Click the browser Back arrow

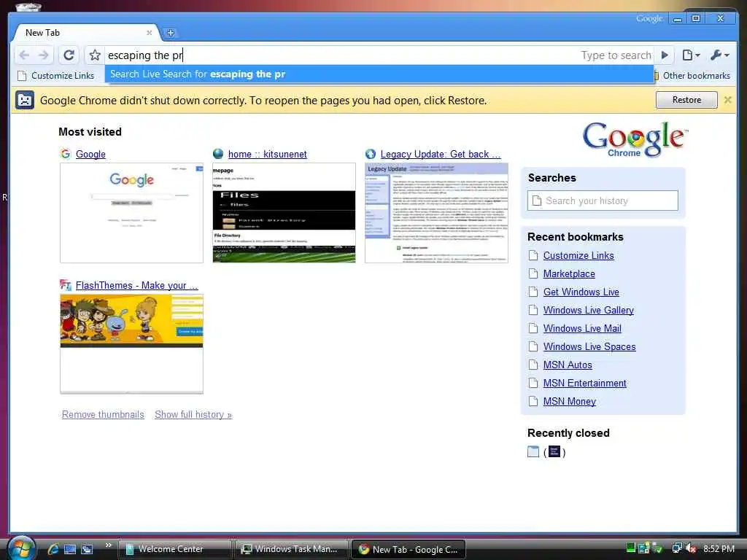click(x=24, y=55)
